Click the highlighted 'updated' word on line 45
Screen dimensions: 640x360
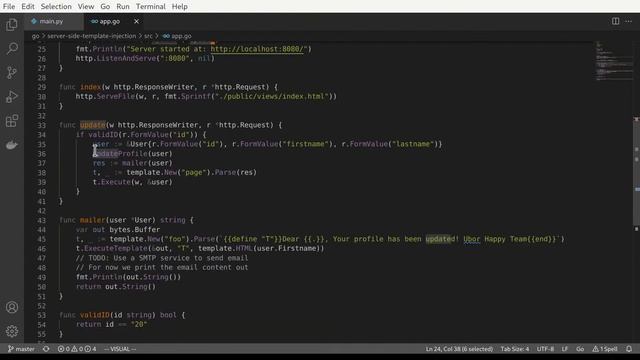point(440,239)
